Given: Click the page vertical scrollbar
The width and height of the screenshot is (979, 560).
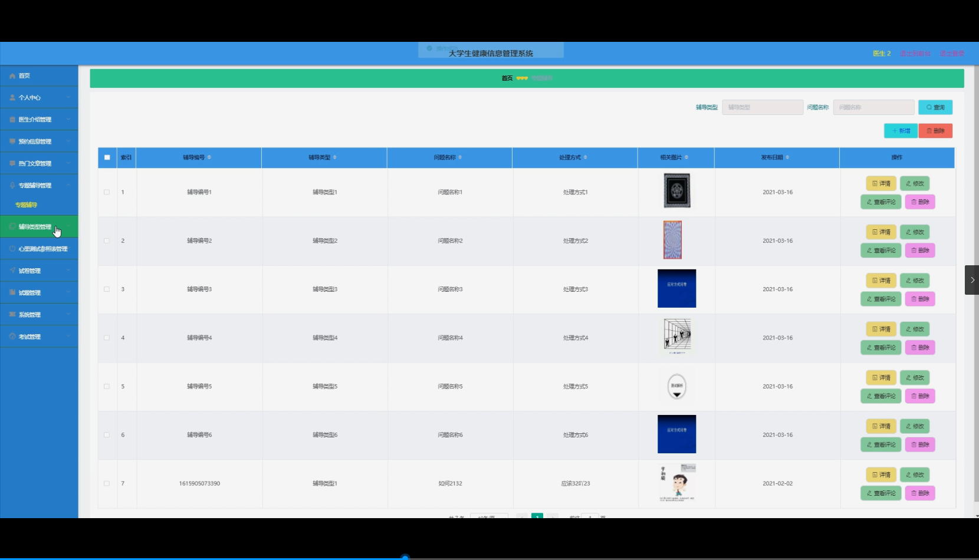Looking at the screenshot, I should pos(976,283).
